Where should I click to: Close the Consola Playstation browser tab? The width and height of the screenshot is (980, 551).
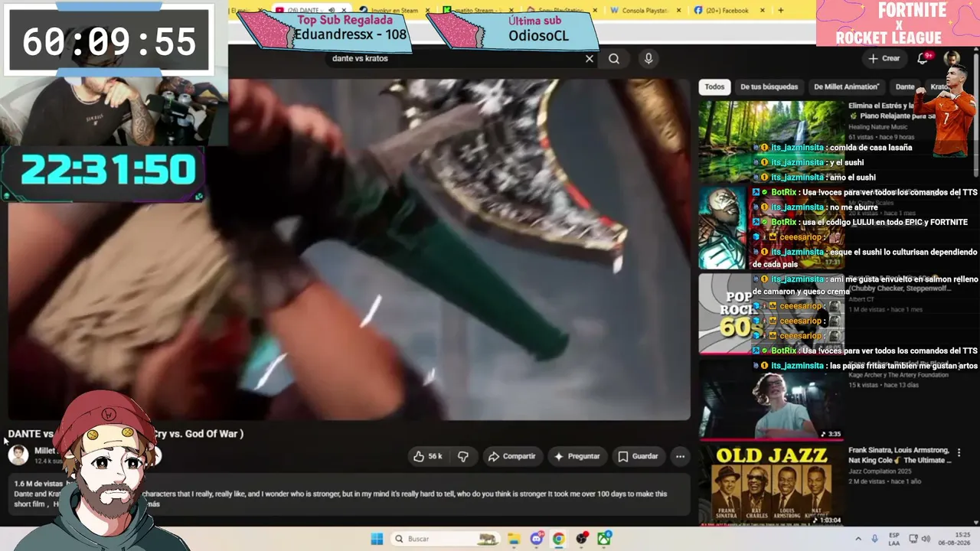coord(678,11)
